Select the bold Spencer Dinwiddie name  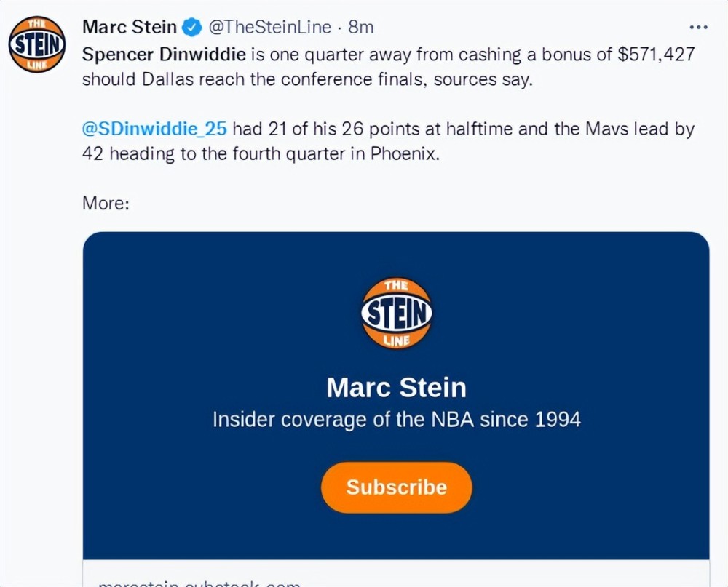pos(164,55)
